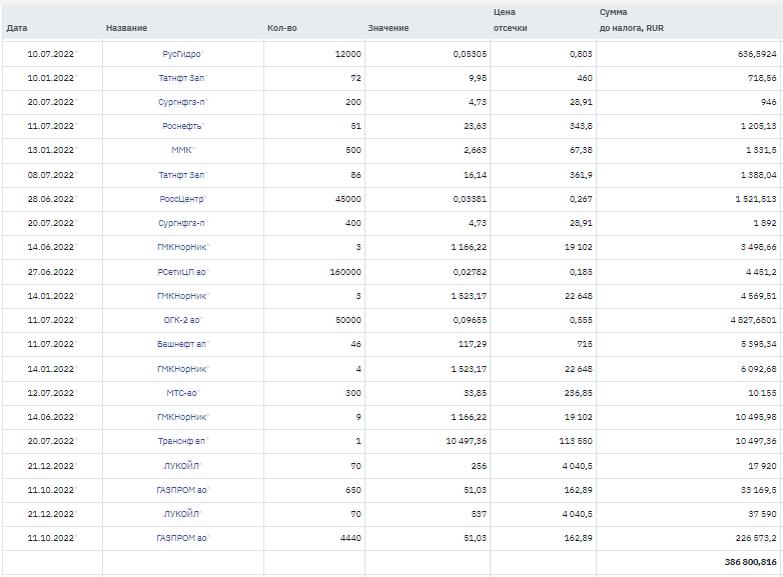Click quantity 12000 in РусГидро row
This screenshot has width=783, height=577.
pyautogui.click(x=348, y=54)
